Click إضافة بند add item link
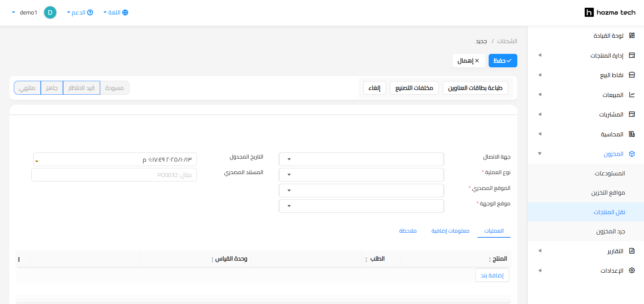 coord(492,275)
